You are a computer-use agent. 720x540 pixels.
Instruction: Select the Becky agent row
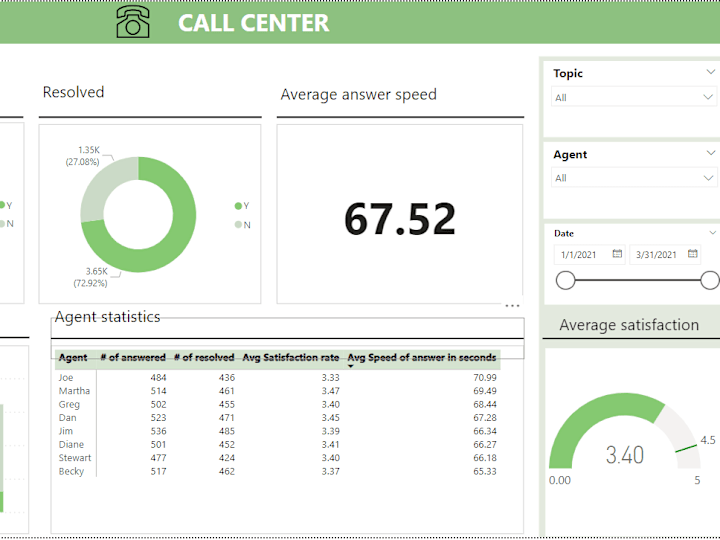pyautogui.click(x=277, y=471)
